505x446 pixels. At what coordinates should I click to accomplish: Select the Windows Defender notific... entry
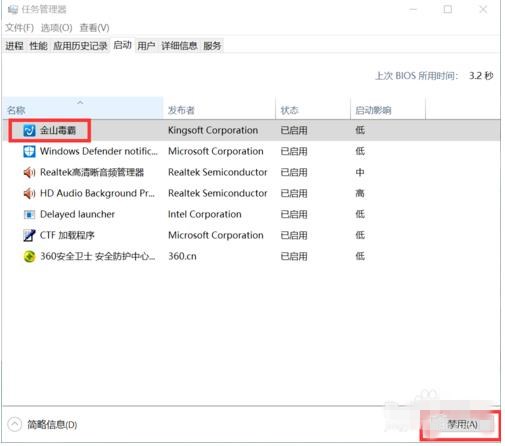(x=99, y=151)
